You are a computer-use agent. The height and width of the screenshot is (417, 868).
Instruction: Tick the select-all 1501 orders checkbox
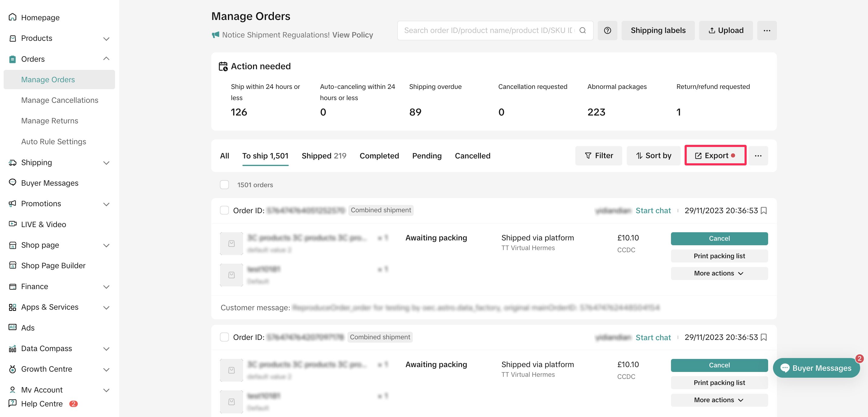click(224, 184)
